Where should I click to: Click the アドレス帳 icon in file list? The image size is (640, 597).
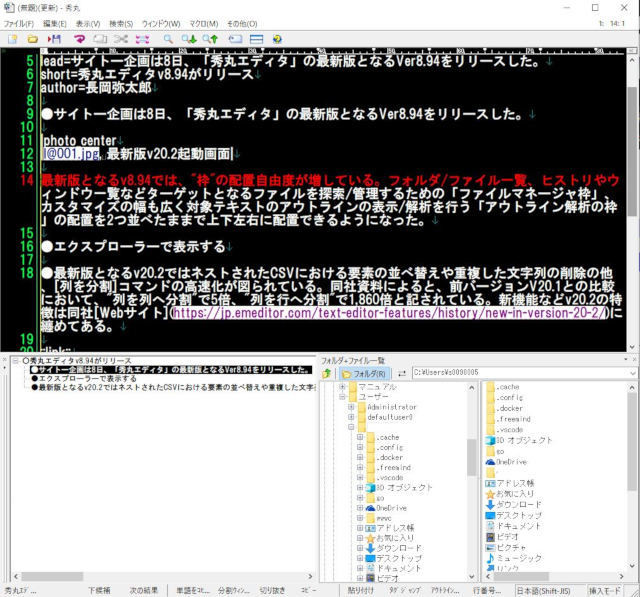(490, 483)
